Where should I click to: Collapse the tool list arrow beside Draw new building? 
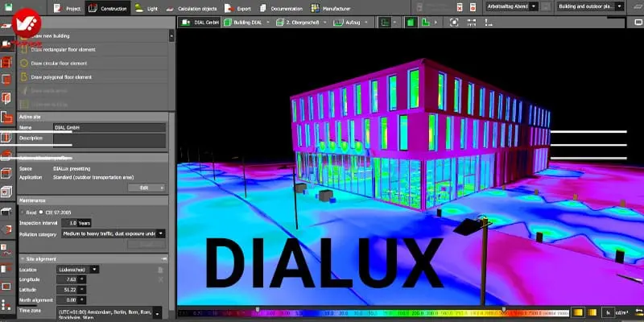pos(171,35)
